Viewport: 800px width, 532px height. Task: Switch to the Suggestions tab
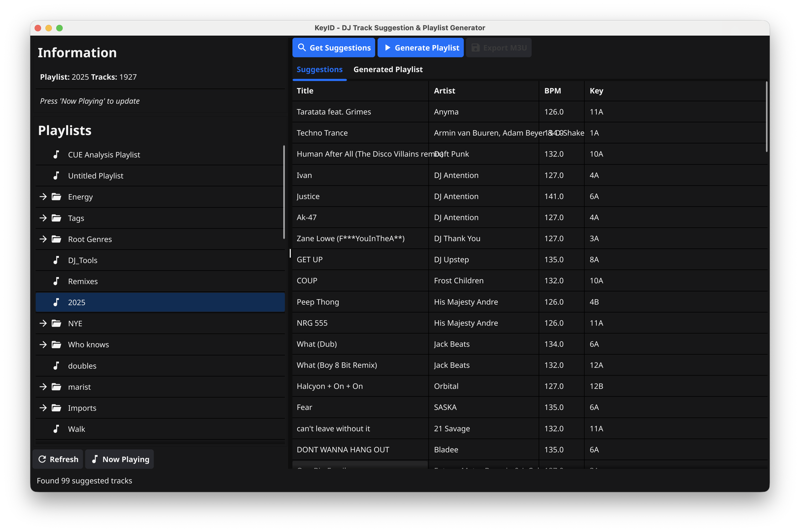tap(319, 69)
